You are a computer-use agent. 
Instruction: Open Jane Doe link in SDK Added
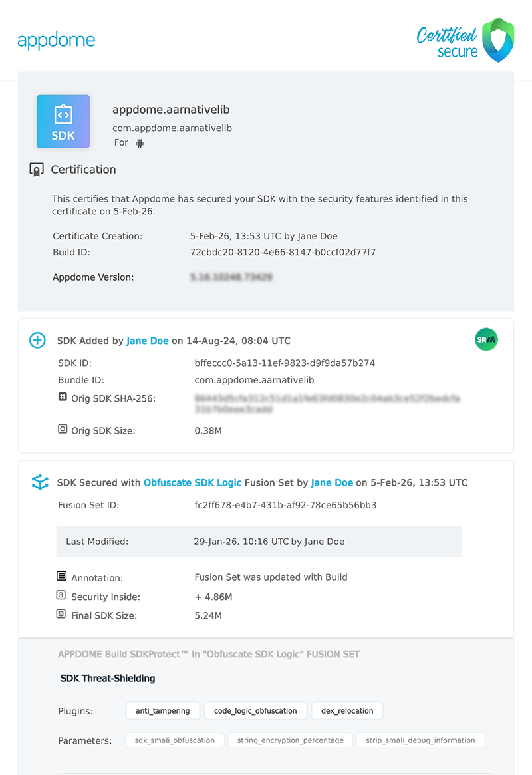148,341
